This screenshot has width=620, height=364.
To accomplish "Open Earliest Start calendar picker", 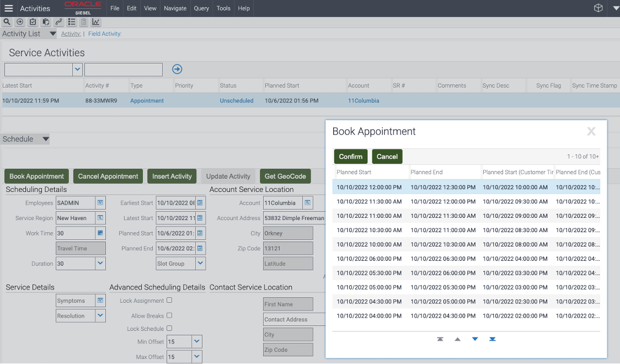I will [x=200, y=203].
